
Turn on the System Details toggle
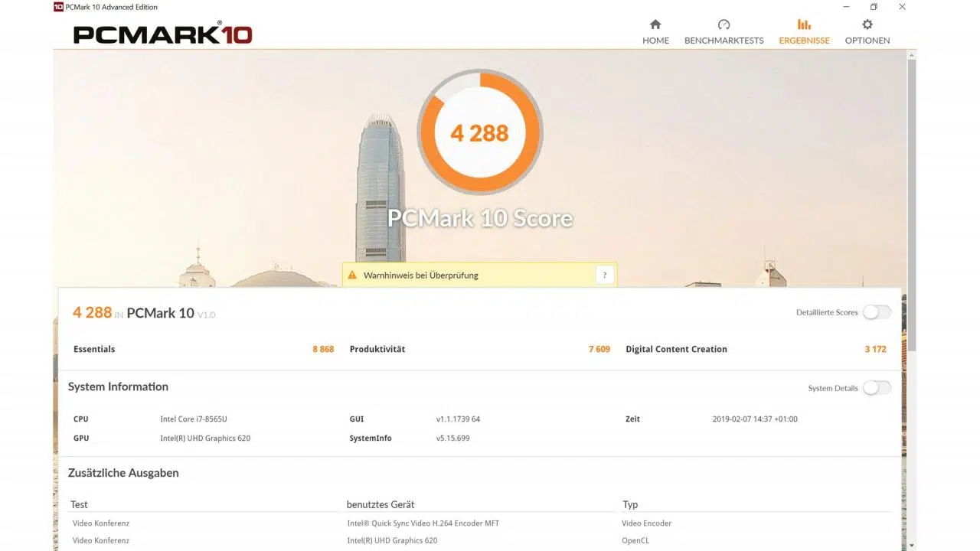click(x=877, y=388)
